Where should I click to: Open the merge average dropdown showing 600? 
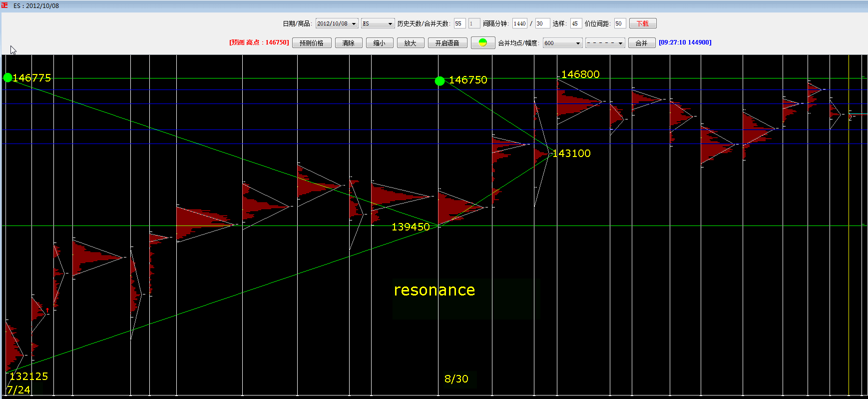point(562,43)
